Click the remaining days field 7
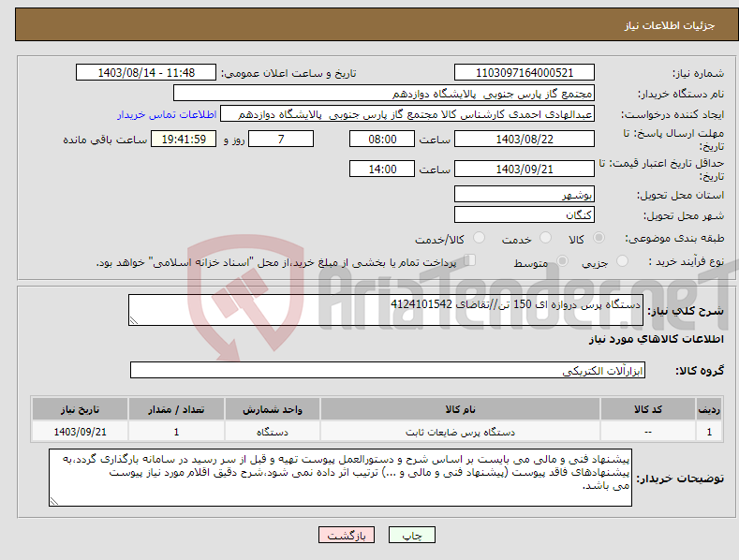This screenshot has width=739, height=560. 281,139
